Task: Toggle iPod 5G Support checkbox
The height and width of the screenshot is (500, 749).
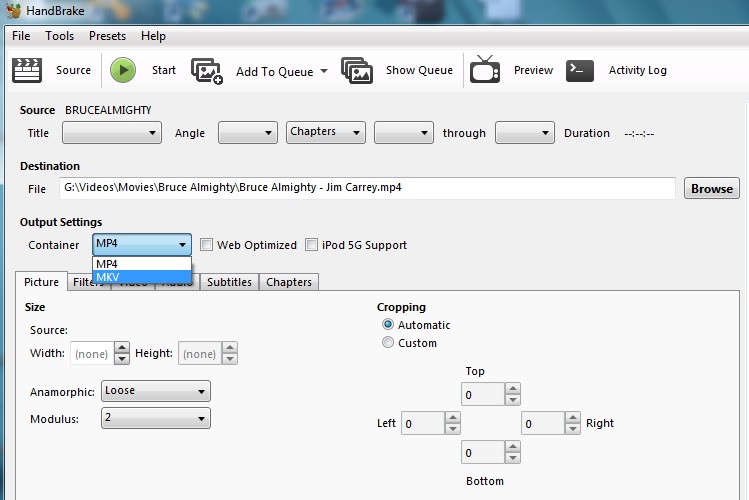Action: click(312, 245)
